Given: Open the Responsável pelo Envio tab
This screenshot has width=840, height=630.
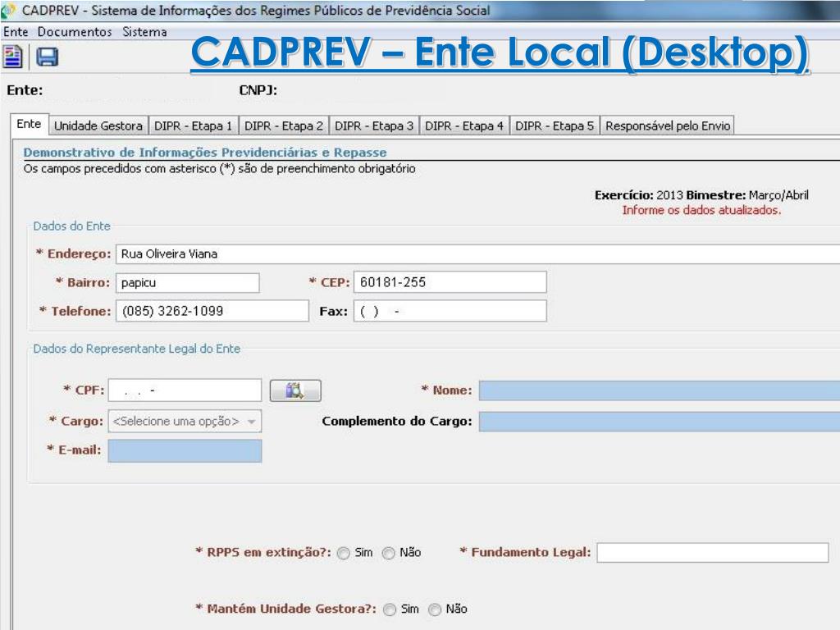Looking at the screenshot, I should pyautogui.click(x=668, y=126).
